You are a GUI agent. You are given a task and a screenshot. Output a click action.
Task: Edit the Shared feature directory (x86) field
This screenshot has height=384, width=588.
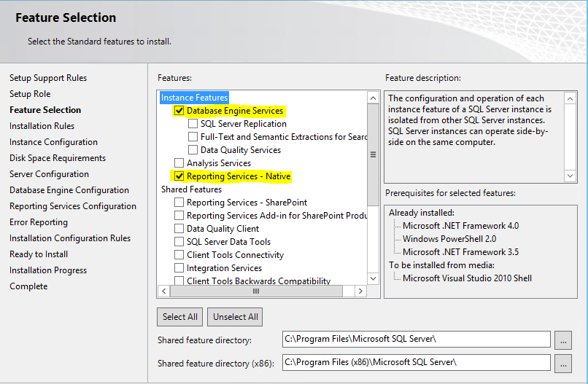(x=417, y=362)
